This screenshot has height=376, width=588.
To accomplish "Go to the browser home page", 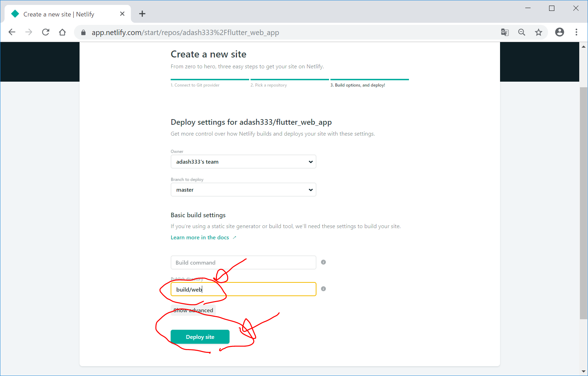I will 62,32.
